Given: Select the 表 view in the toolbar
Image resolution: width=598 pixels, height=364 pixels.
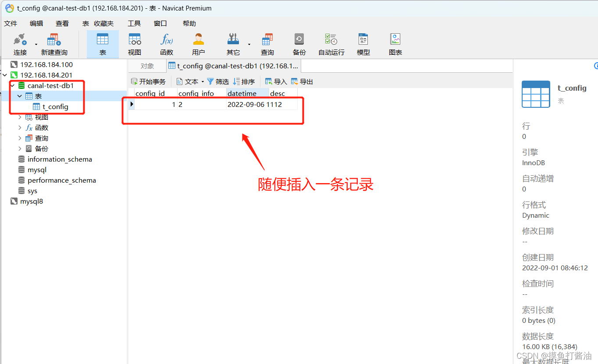Looking at the screenshot, I should coord(103,44).
